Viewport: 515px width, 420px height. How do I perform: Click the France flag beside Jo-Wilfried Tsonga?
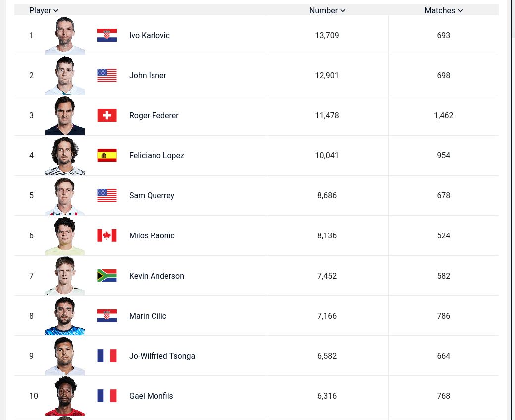107,356
